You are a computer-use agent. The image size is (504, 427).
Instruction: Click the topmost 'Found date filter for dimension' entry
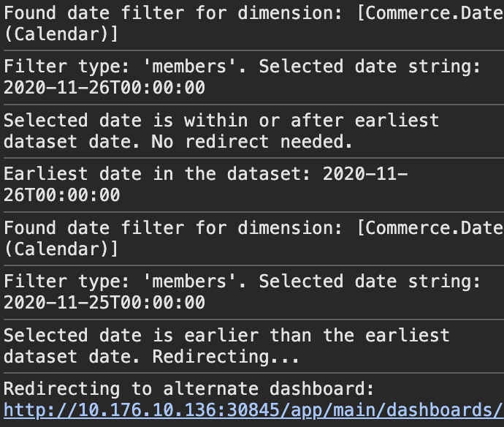pos(253,24)
